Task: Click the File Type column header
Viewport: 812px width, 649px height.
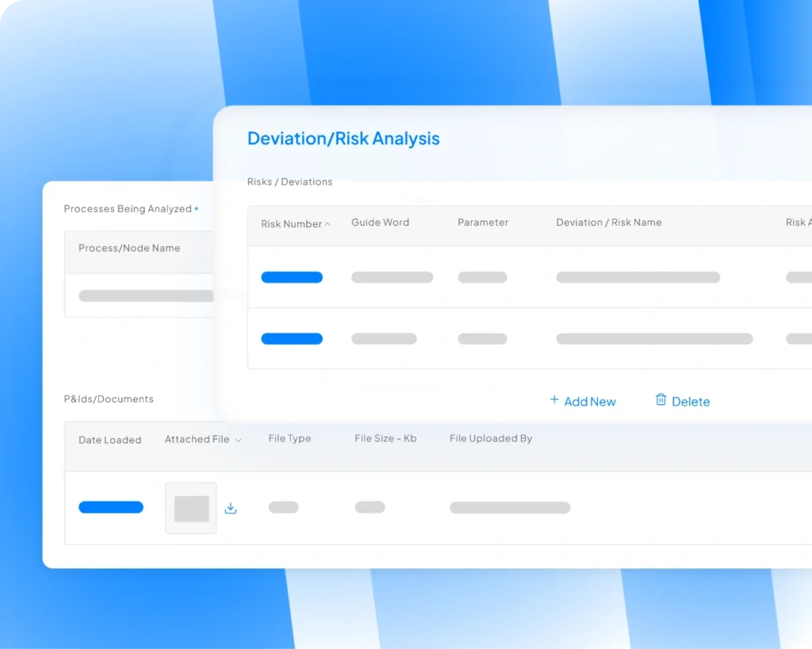Action: 289,438
